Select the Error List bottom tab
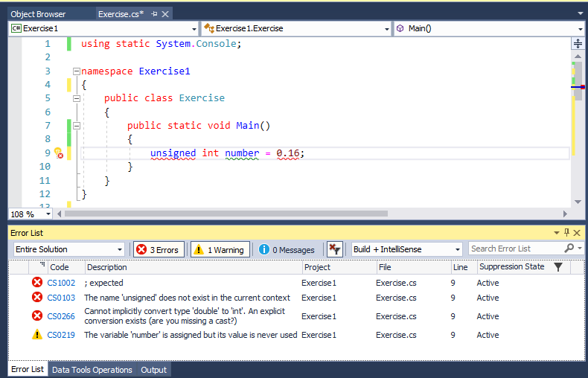 point(28,369)
